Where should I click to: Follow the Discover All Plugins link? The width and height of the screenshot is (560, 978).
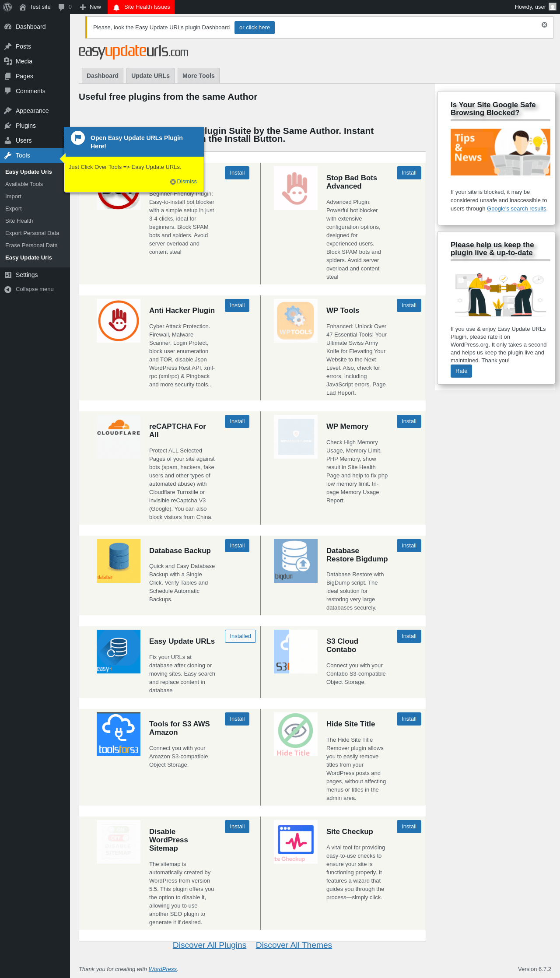(x=210, y=945)
